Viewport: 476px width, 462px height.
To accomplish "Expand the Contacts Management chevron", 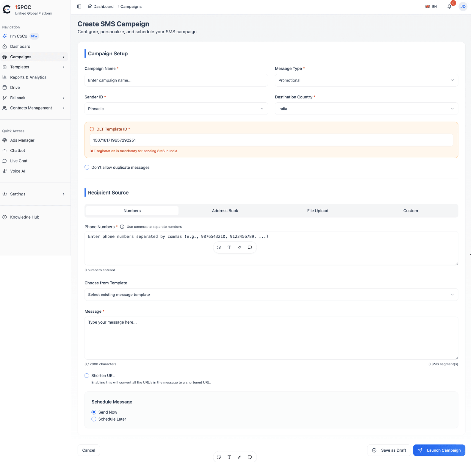I will [x=63, y=108].
